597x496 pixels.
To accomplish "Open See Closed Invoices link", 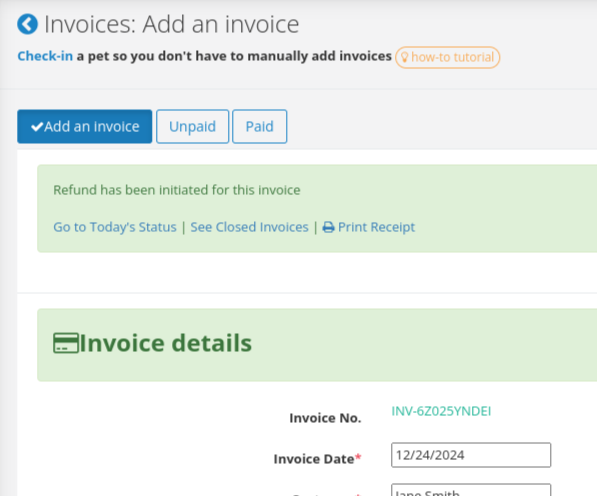I will coord(249,227).
